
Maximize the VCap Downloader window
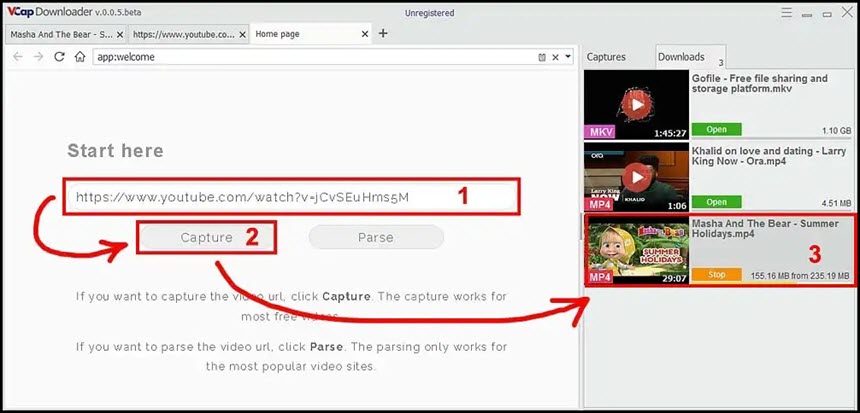[x=827, y=14]
